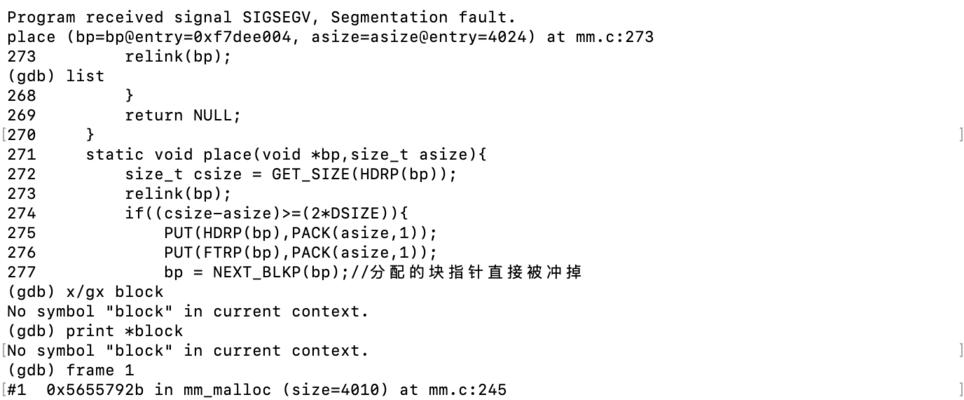Click the '(gdb) list' command line
The image size is (964, 400).
55,76
